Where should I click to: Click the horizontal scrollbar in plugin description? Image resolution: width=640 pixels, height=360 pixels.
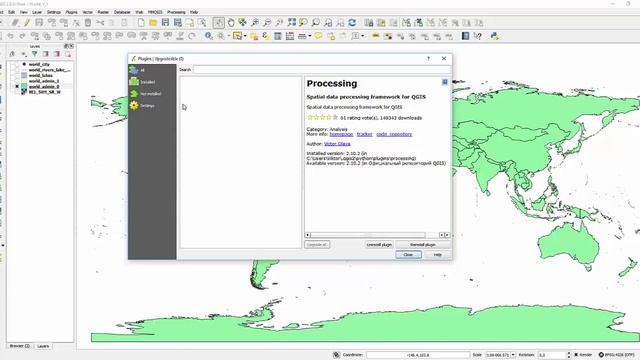coord(367,235)
